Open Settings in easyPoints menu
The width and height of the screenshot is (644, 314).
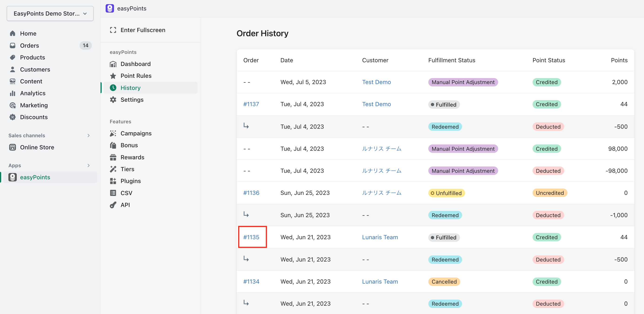pyautogui.click(x=132, y=100)
